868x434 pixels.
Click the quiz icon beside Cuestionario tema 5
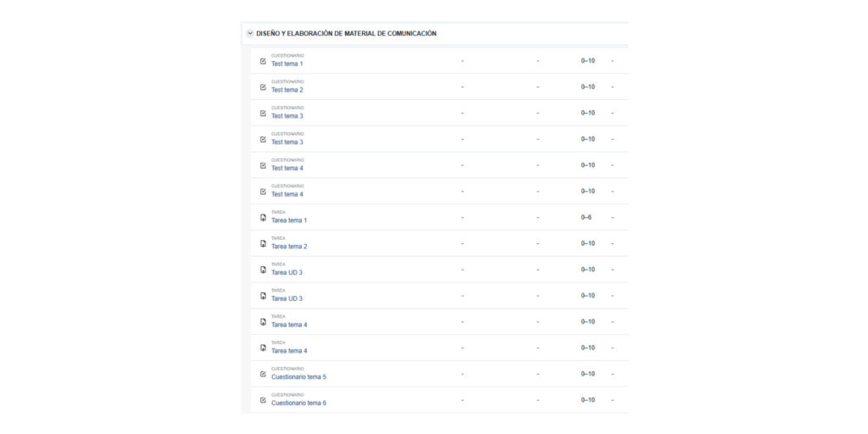(x=263, y=374)
